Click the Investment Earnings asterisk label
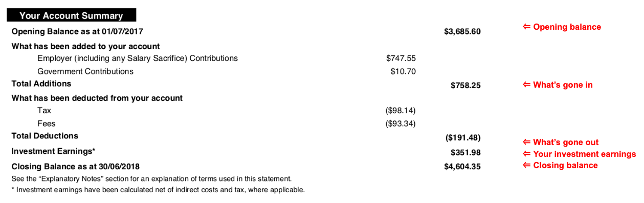Image resolution: width=644 pixels, height=203 pixels. 54,152
